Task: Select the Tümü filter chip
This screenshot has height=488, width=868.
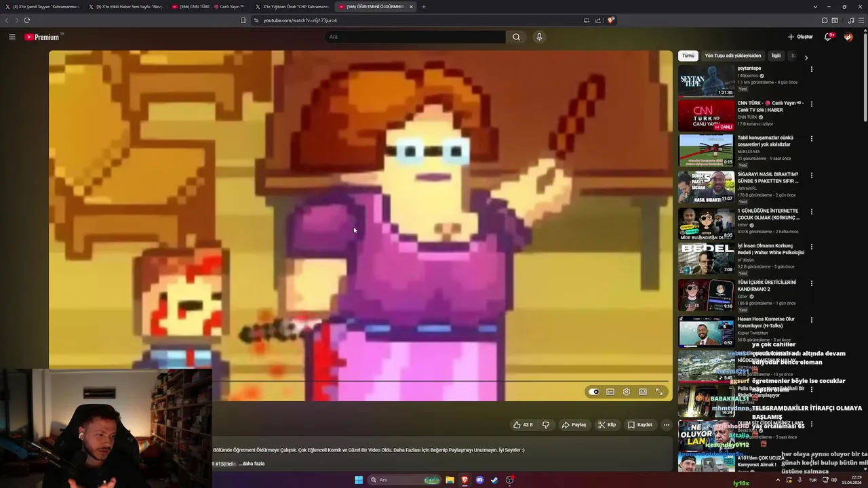Action: point(688,56)
